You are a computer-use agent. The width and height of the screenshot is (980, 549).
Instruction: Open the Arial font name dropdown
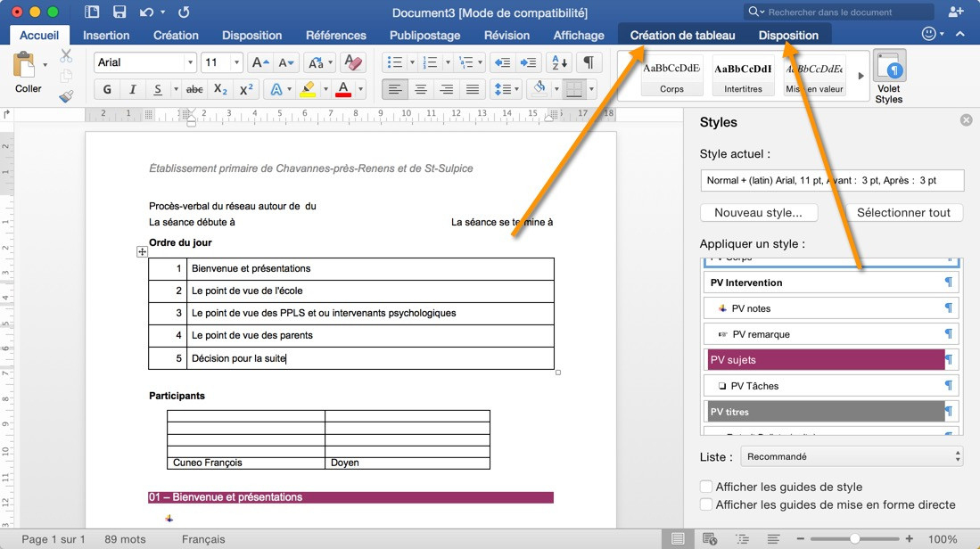pyautogui.click(x=190, y=62)
